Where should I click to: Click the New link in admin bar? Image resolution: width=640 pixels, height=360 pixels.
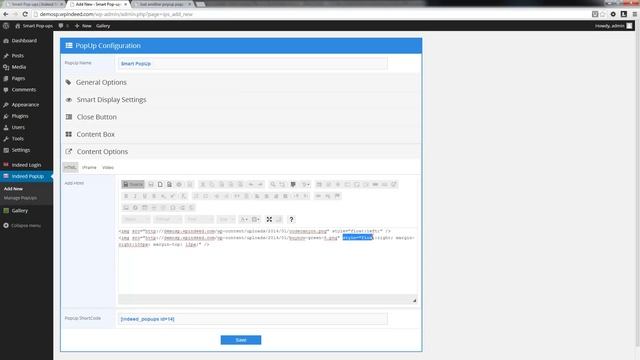point(83,26)
